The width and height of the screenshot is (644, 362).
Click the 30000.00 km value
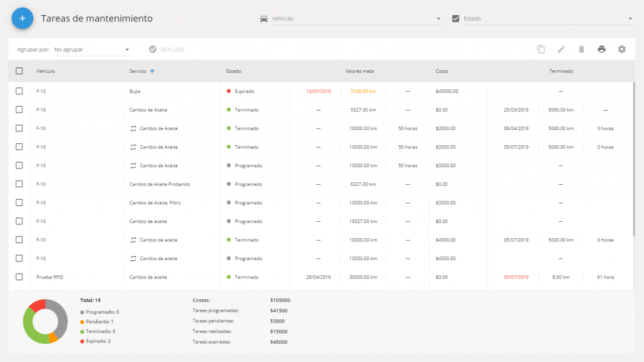[x=363, y=277]
